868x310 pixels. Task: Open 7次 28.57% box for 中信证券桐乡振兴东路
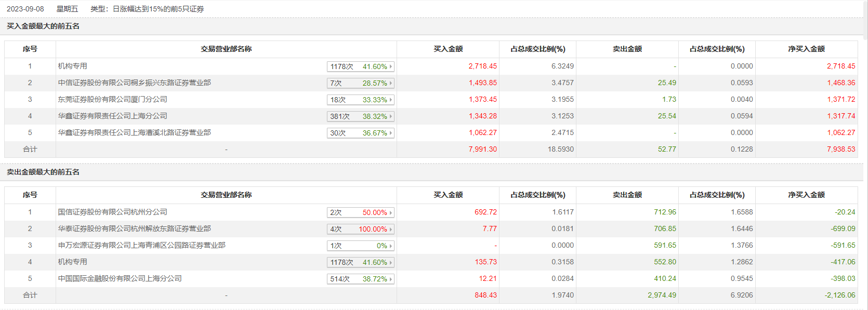click(361, 83)
